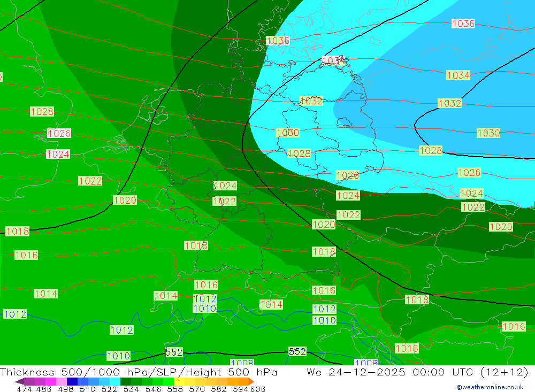Click the 606 legend value
This screenshot has width=535, height=392.
pos(258,389)
